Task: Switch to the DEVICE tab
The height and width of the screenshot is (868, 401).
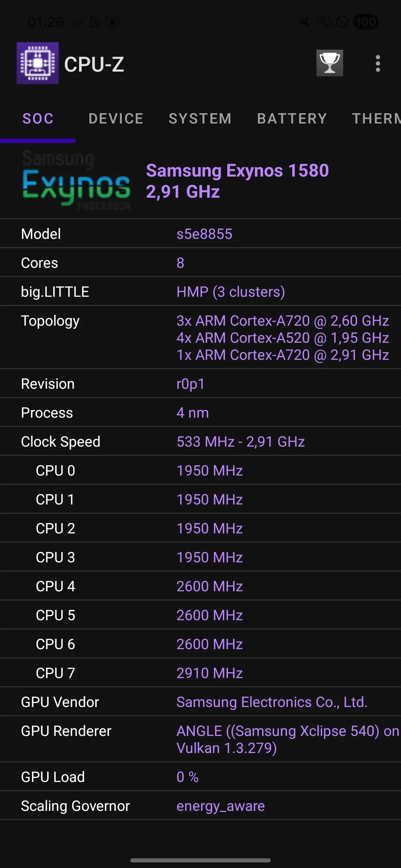Action: [116, 119]
